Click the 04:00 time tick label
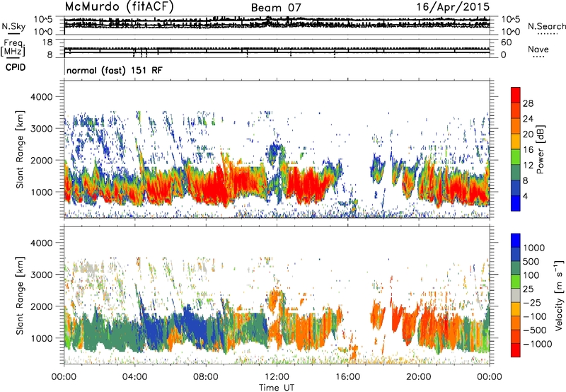 tap(134, 377)
